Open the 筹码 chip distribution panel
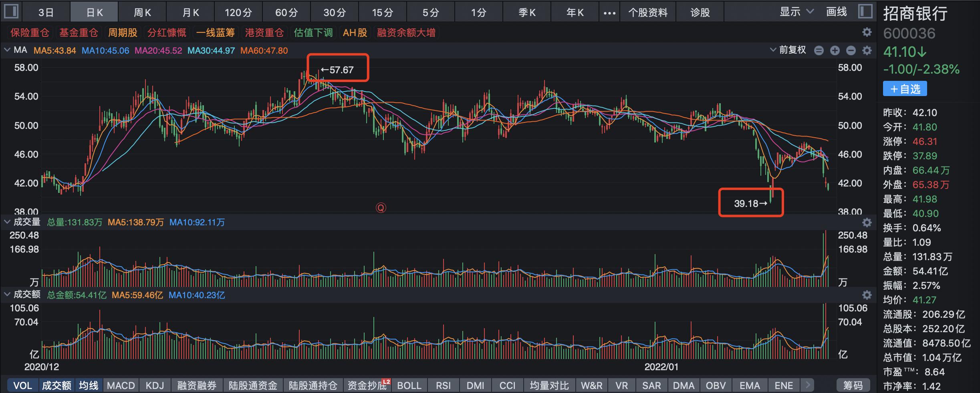 853,385
